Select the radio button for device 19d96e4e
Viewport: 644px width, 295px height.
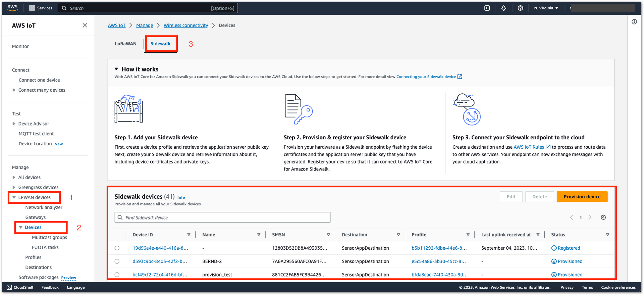117,248
